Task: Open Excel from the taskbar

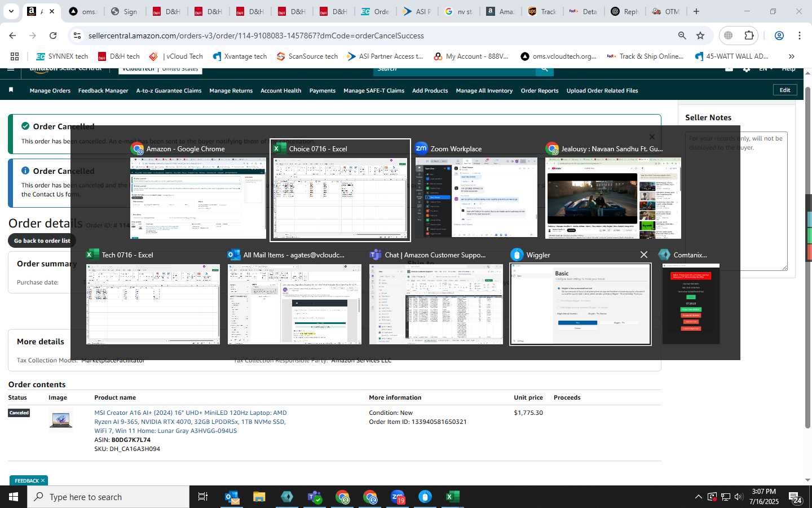Action: (452, 497)
